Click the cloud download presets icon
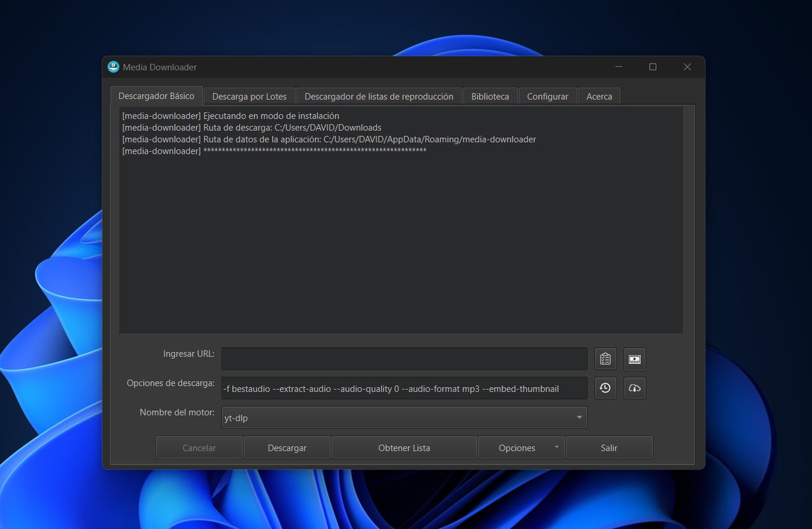Image resolution: width=812 pixels, height=529 pixels. [x=634, y=388]
